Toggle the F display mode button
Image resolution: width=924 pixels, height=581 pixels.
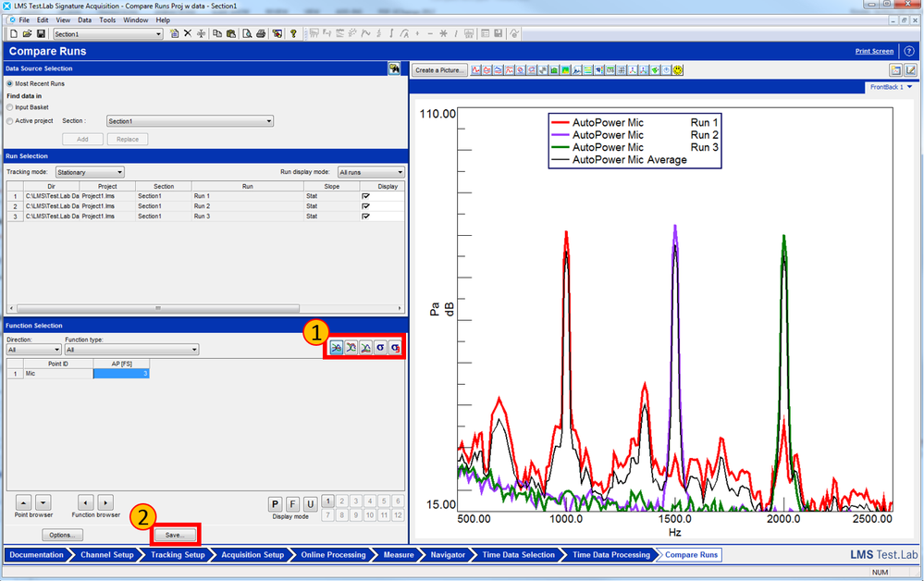[292, 504]
